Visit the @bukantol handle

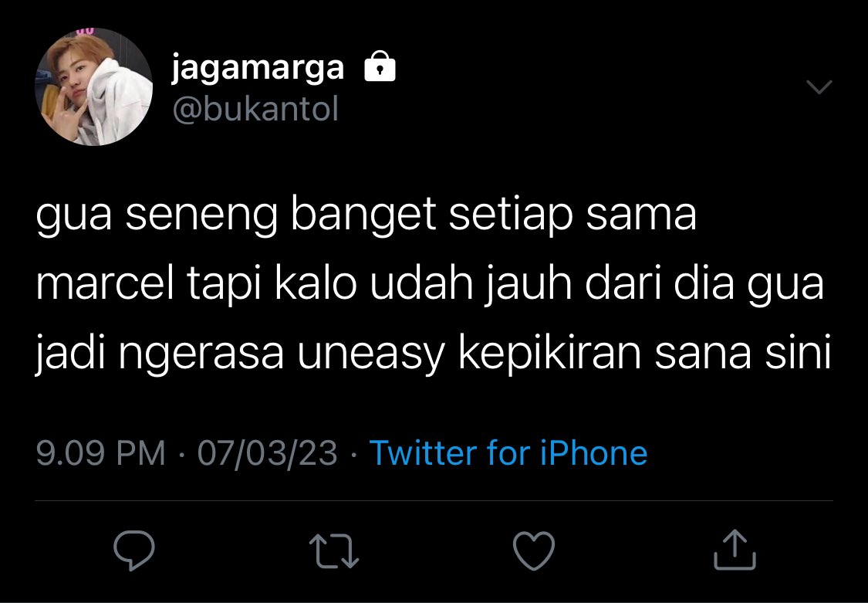pos(255,109)
